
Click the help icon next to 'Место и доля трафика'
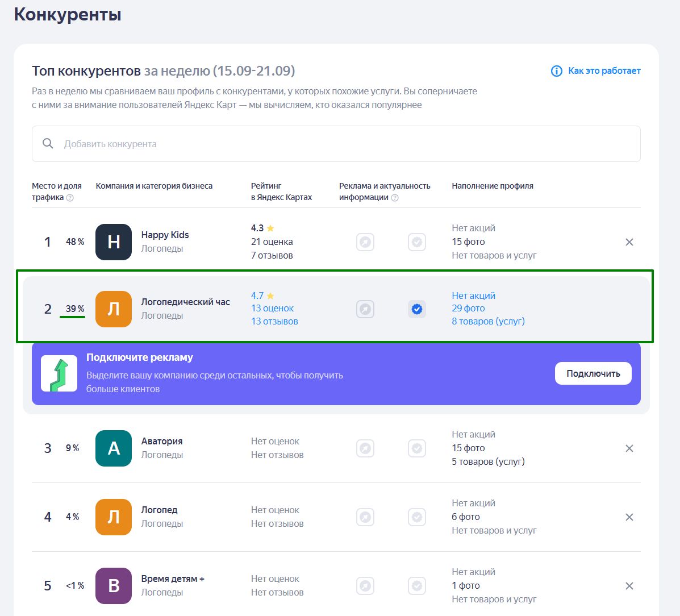pyautogui.click(x=70, y=198)
